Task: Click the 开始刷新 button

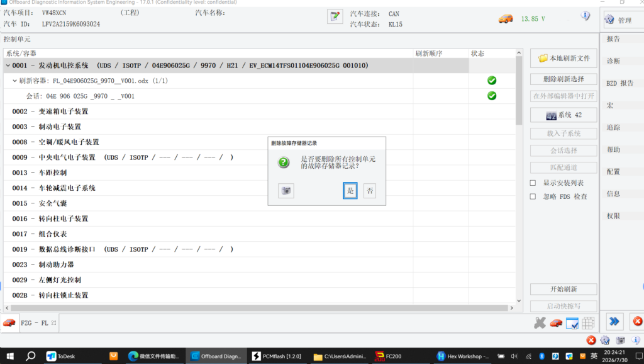Action: tap(563, 289)
